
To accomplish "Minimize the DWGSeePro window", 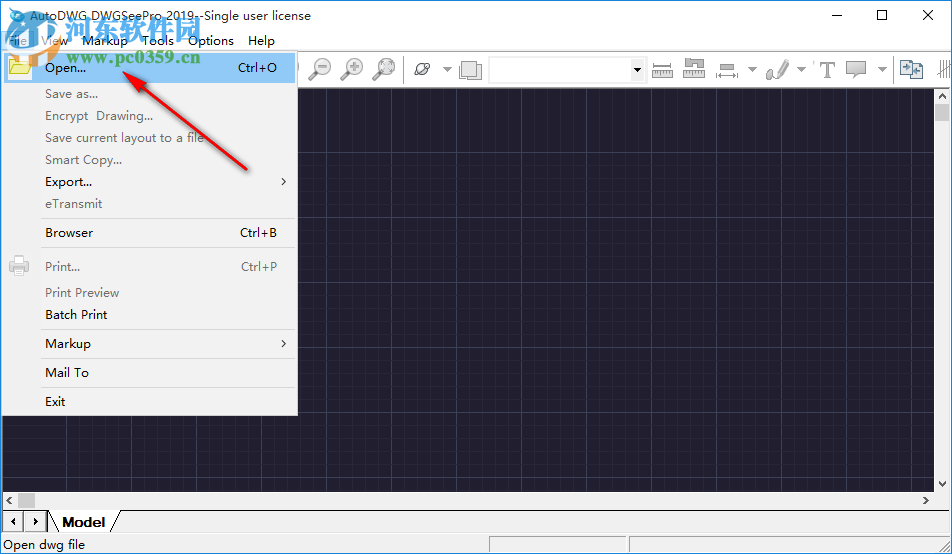I will point(837,16).
